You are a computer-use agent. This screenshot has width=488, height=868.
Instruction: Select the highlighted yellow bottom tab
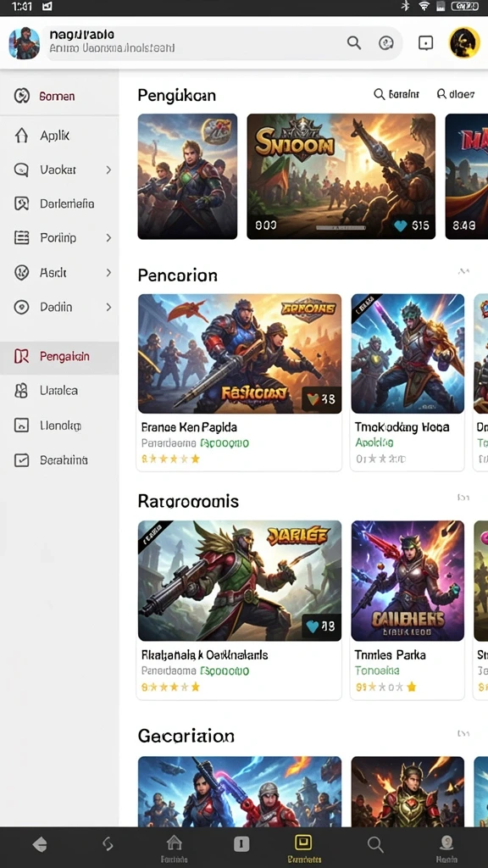point(303,849)
